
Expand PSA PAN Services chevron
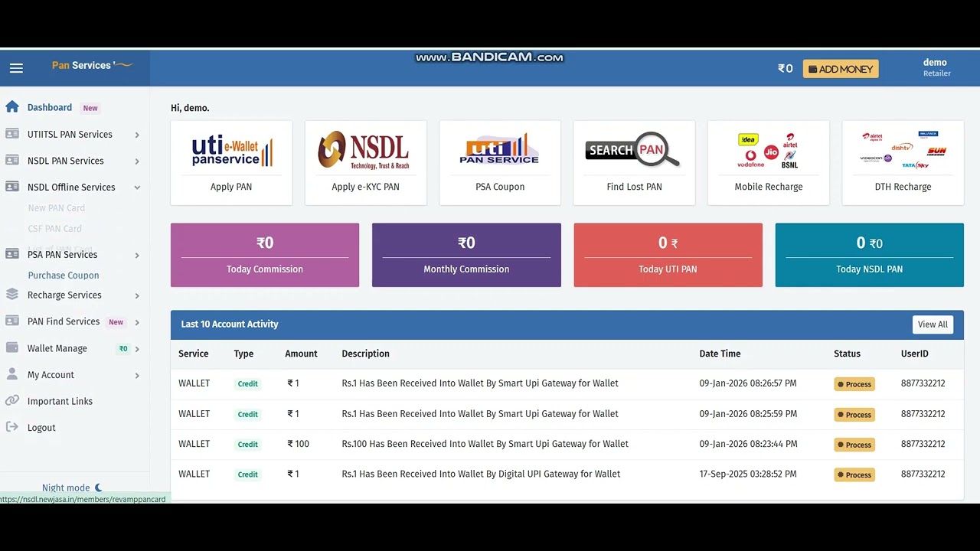137,255
